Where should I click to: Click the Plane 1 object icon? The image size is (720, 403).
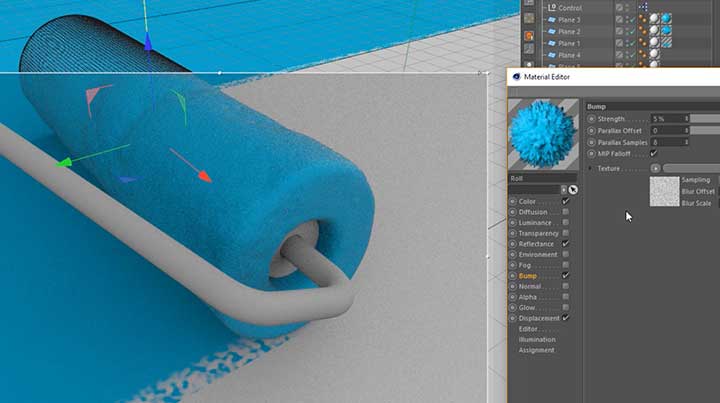[552, 44]
